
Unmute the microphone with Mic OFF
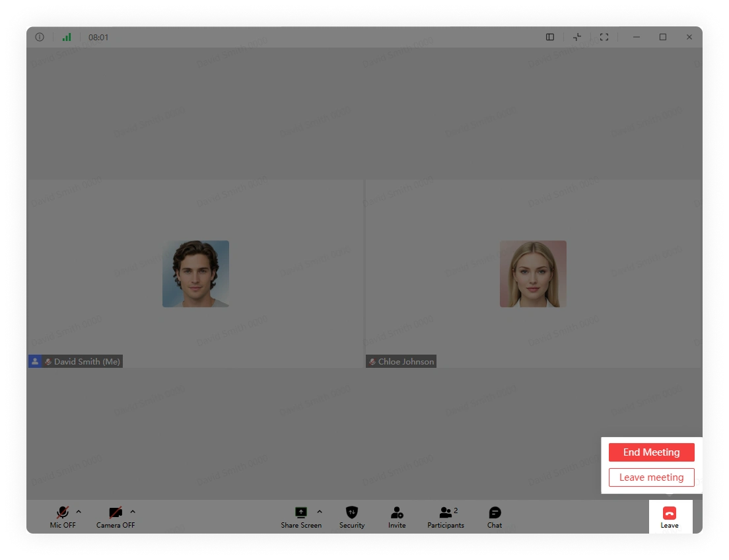point(63,517)
